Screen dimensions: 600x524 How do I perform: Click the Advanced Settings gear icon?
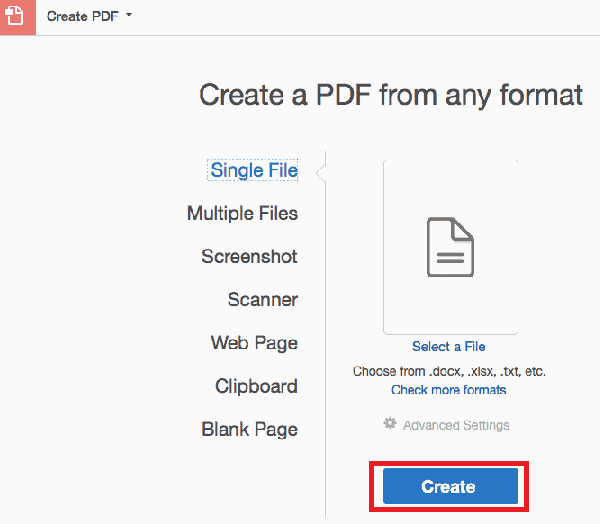(x=390, y=423)
